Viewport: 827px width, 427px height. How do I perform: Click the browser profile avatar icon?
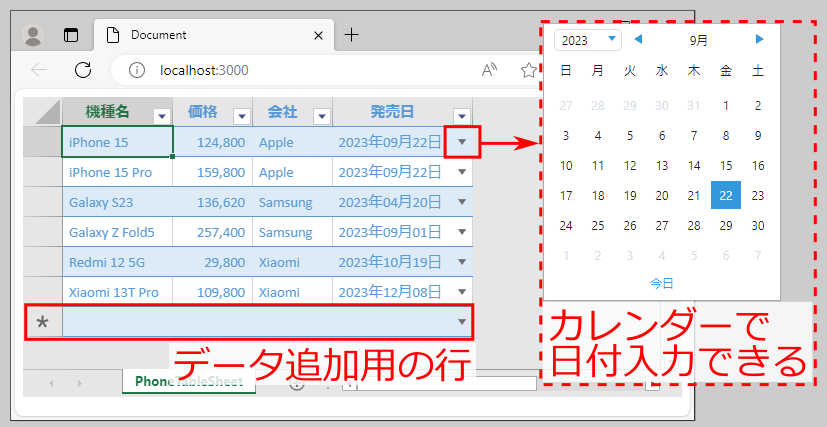[x=33, y=35]
